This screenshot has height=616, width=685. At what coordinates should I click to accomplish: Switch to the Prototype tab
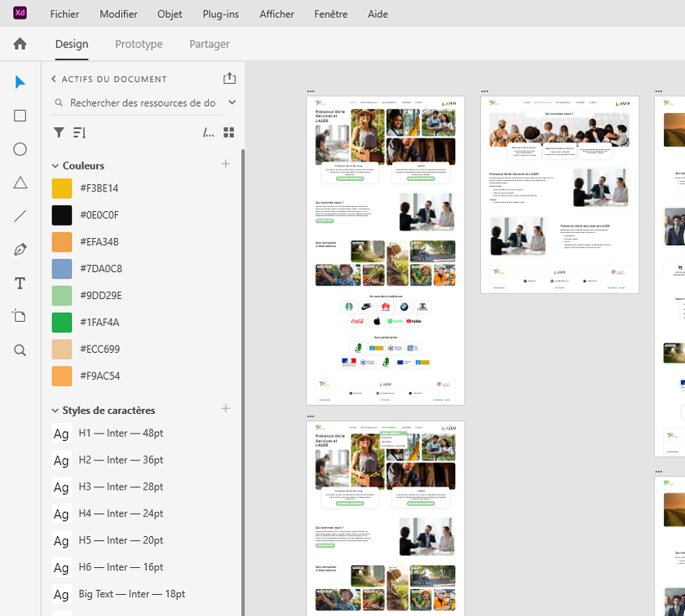[139, 44]
